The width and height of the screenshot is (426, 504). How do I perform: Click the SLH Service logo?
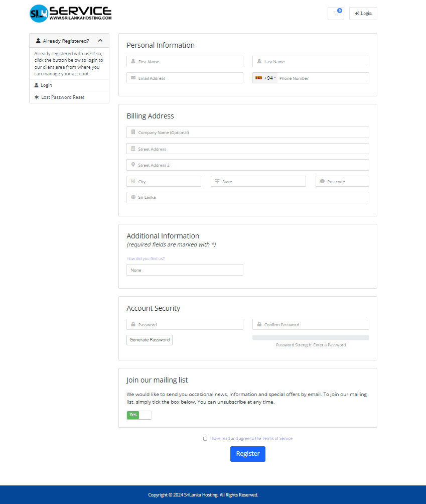[70, 13]
